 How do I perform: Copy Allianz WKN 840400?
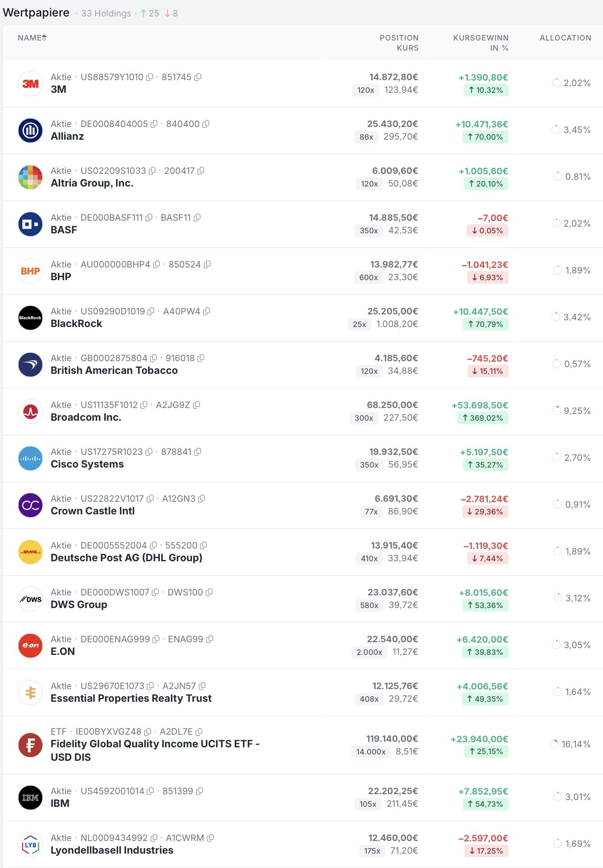[206, 124]
